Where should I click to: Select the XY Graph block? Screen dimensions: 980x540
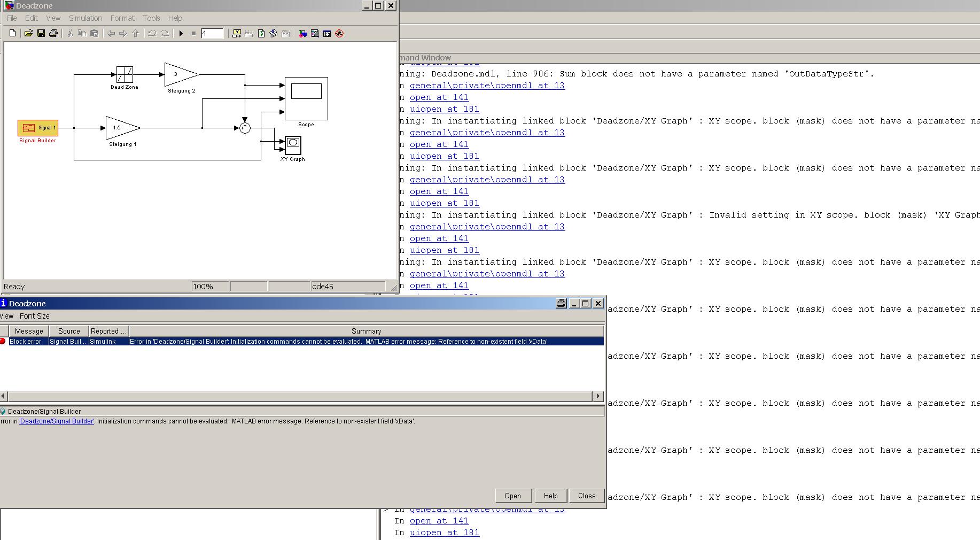293,145
